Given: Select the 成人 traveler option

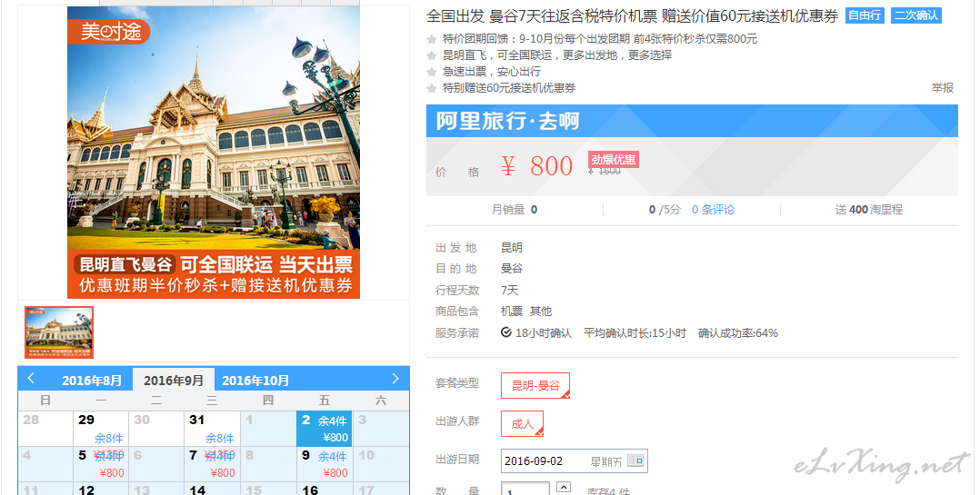Looking at the screenshot, I should point(522,423).
